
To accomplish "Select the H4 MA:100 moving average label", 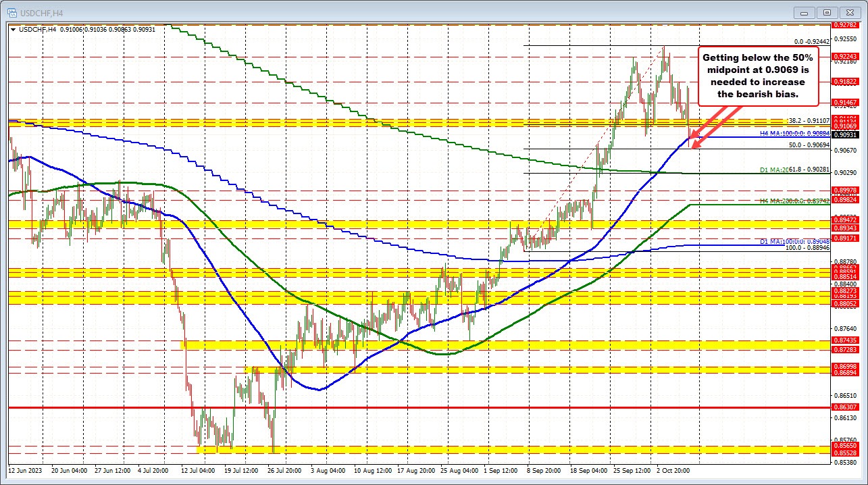I will pyautogui.click(x=794, y=134).
